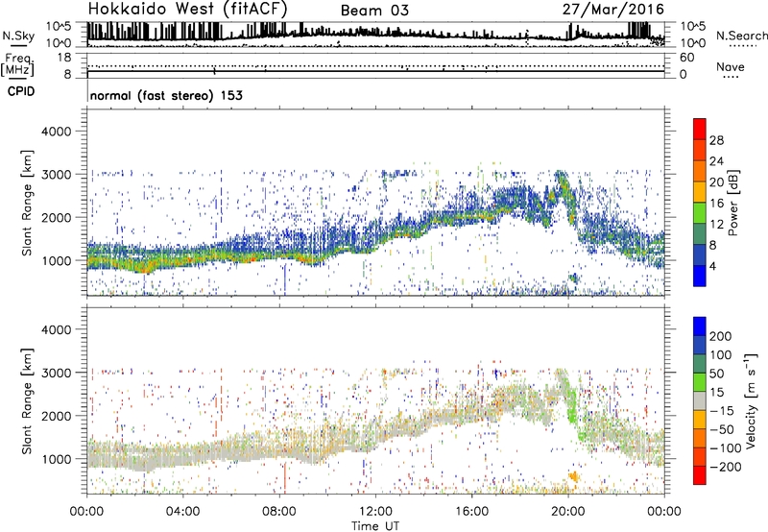Click the light green 12–16 dB Power bar segment
This screenshot has height=532, width=768.
tap(700, 213)
